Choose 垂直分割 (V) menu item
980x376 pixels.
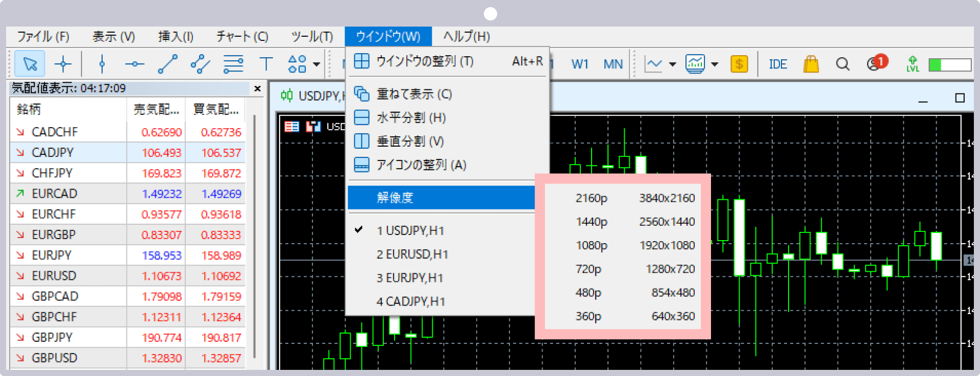coord(448,141)
